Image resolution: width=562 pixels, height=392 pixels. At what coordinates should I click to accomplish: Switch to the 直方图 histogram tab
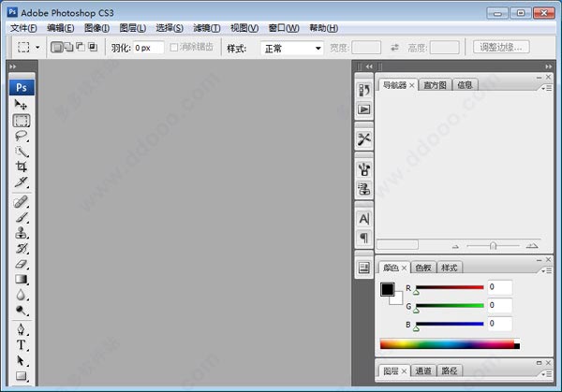tap(435, 85)
